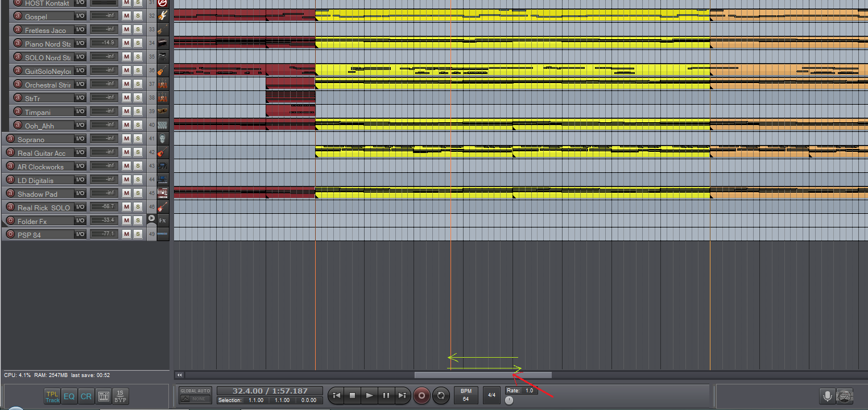Click the Real Guitar Acc guitar icon
This screenshot has width=868, height=410.
(163, 152)
